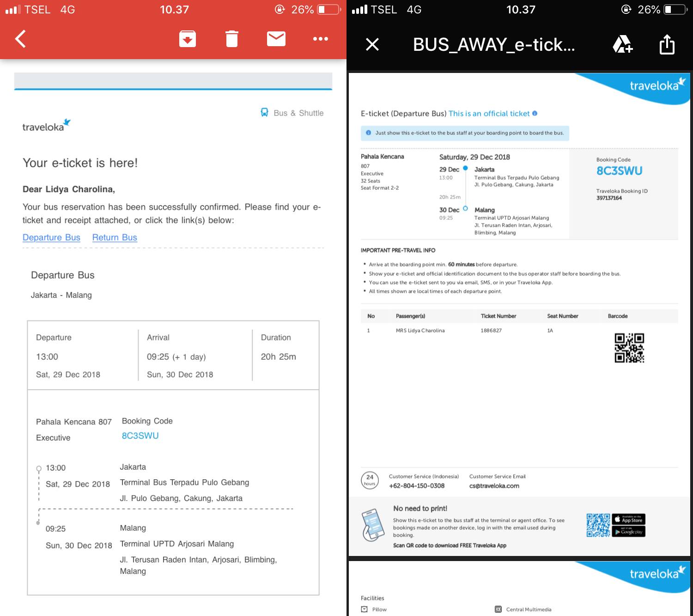The height and width of the screenshot is (616, 693).
Task: Tap the phone-in-hand illustration icon
Action: pyautogui.click(x=373, y=525)
